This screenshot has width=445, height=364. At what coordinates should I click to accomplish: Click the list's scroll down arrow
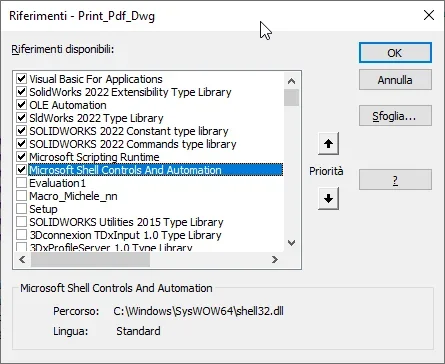[x=291, y=243]
